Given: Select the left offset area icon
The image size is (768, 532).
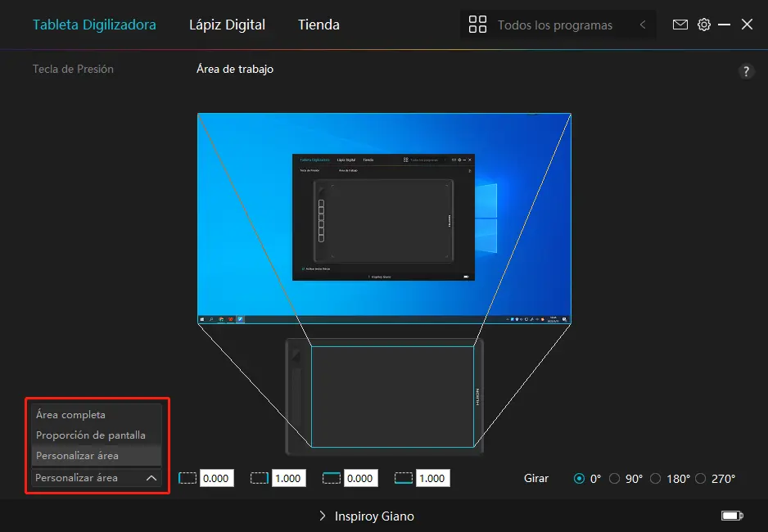Looking at the screenshot, I should (x=189, y=478).
